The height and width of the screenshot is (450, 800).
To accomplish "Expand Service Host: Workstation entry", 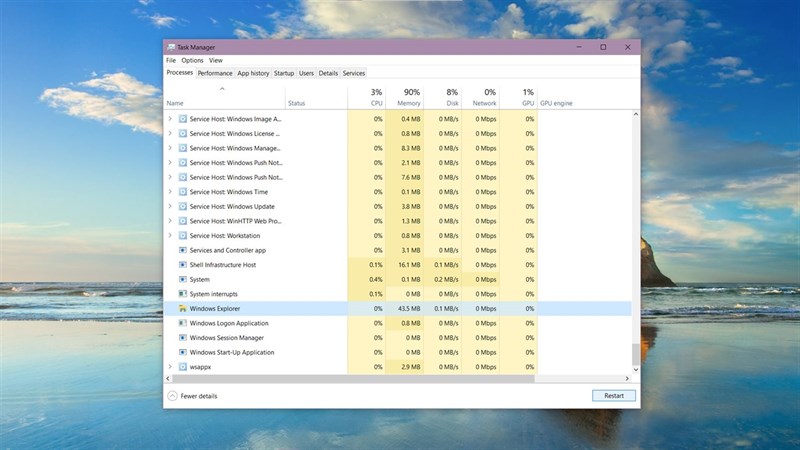I will pyautogui.click(x=170, y=236).
